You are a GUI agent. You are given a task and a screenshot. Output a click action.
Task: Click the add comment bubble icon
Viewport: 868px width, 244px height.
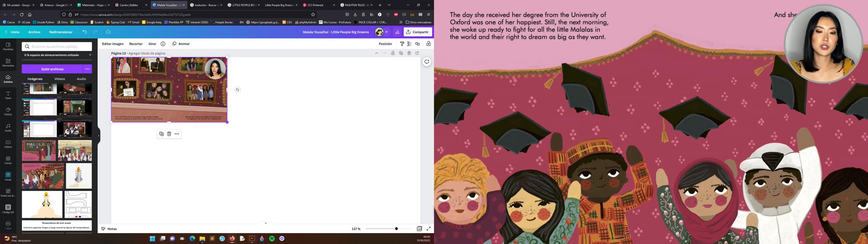[x=427, y=62]
